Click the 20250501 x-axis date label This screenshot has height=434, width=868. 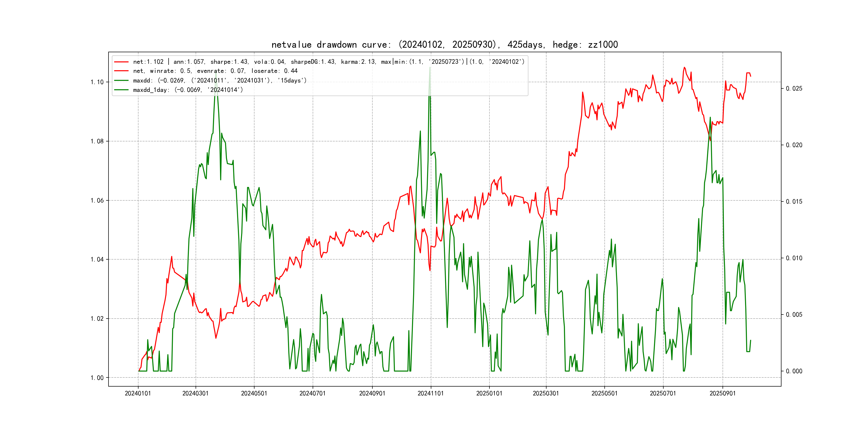pyautogui.click(x=604, y=394)
